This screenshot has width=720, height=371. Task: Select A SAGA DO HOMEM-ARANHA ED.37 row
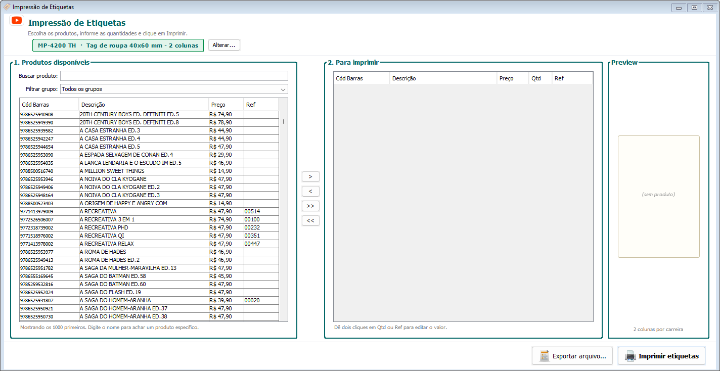[149, 308]
